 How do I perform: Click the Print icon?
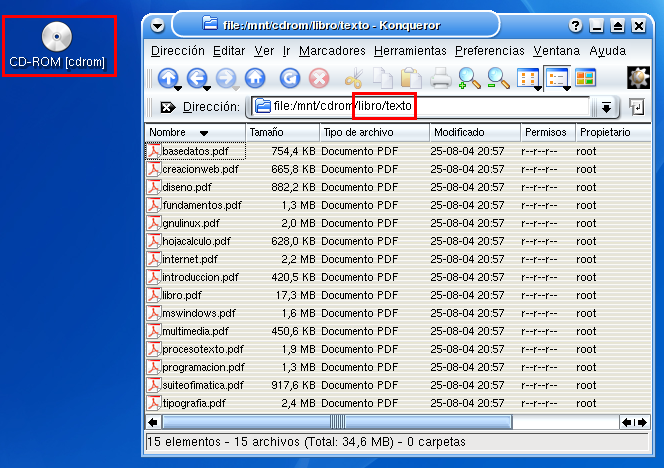(440, 78)
